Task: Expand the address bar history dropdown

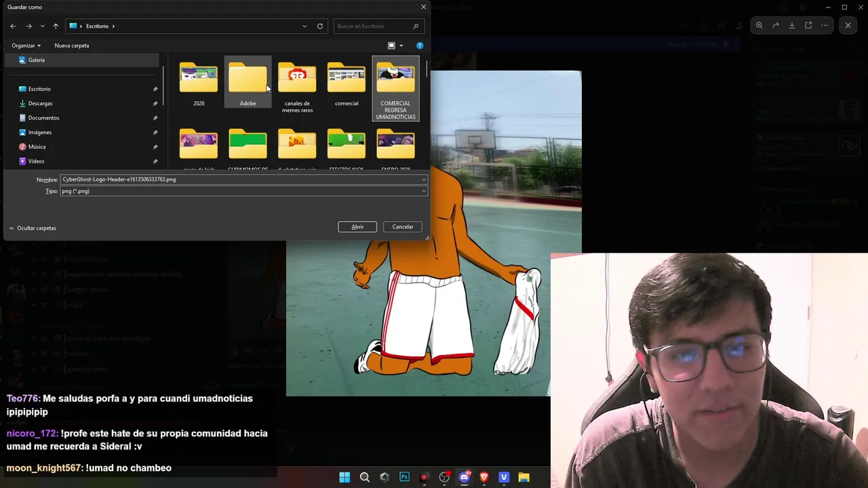Action: click(304, 26)
